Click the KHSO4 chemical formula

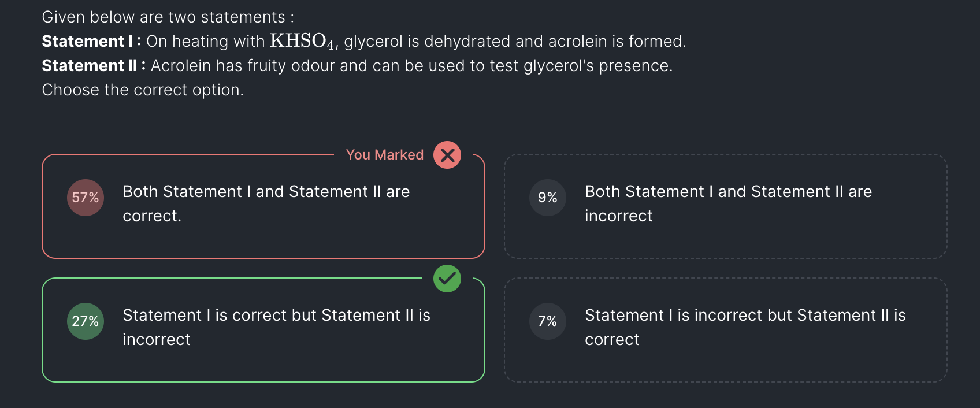click(x=302, y=41)
